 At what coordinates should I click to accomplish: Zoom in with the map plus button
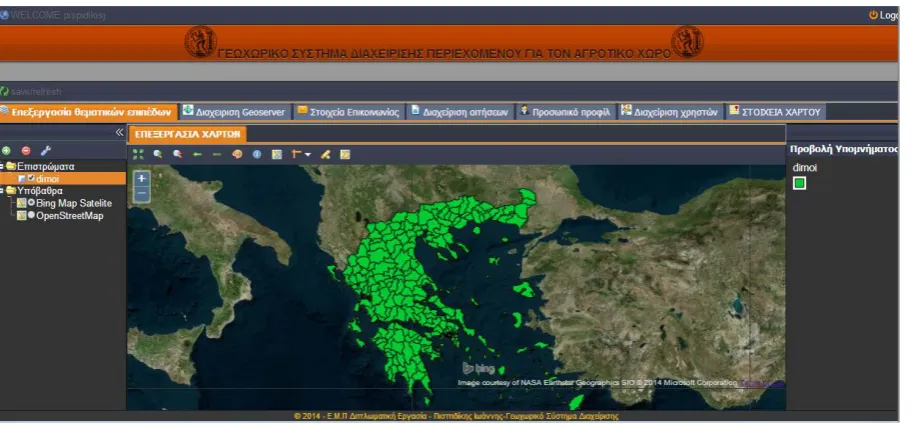tap(142, 179)
